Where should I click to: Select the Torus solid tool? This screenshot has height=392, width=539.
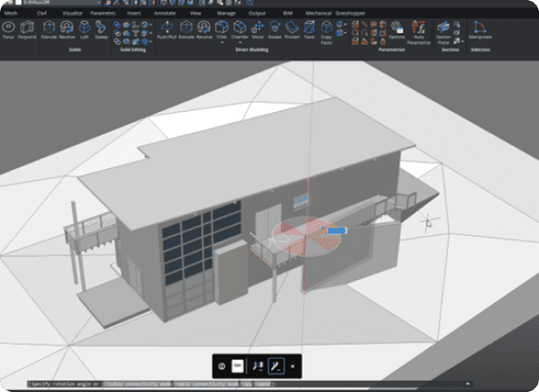[x=8, y=31]
